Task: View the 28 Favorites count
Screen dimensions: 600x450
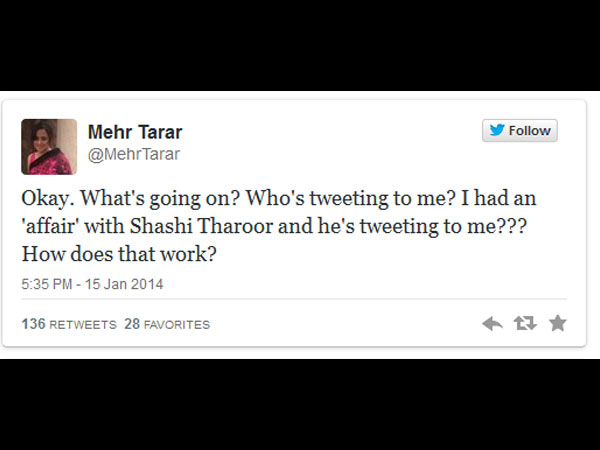Action: [167, 324]
